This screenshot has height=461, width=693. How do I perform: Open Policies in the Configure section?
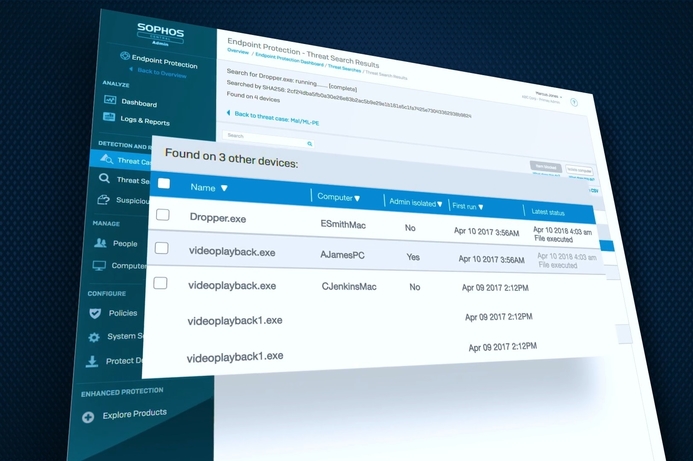tap(123, 313)
